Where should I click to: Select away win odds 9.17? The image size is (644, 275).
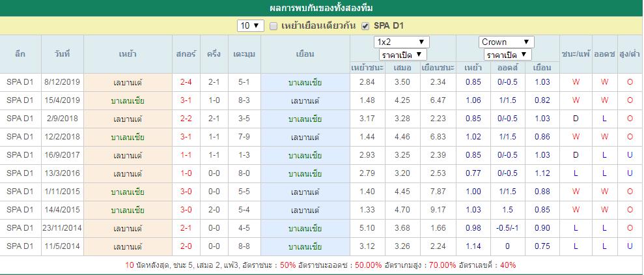pyautogui.click(x=438, y=210)
